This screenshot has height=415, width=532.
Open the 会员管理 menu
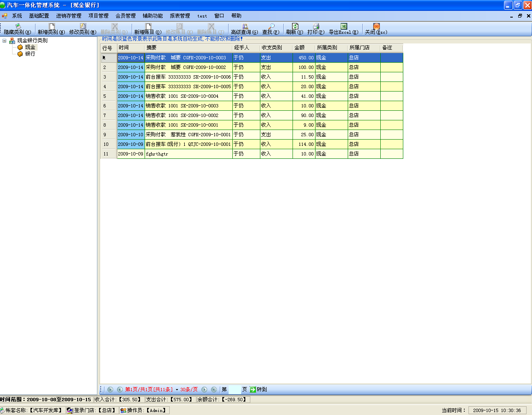click(x=126, y=16)
